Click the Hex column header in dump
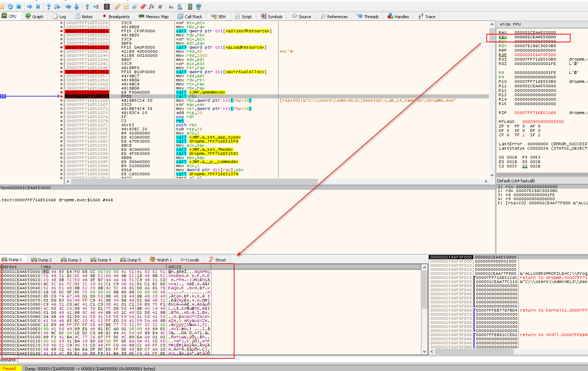The width and height of the screenshot is (588, 371). [104, 267]
